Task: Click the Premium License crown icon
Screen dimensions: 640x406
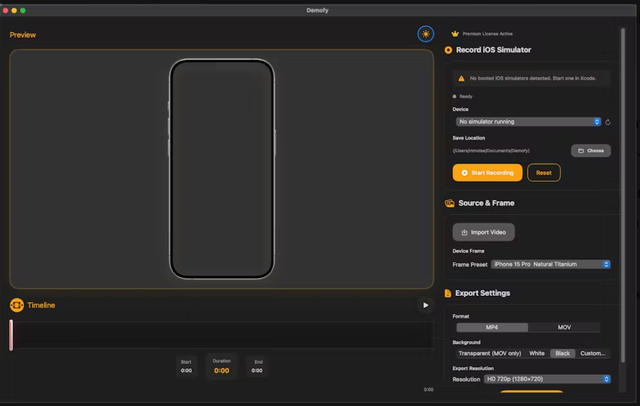Action: pos(455,33)
